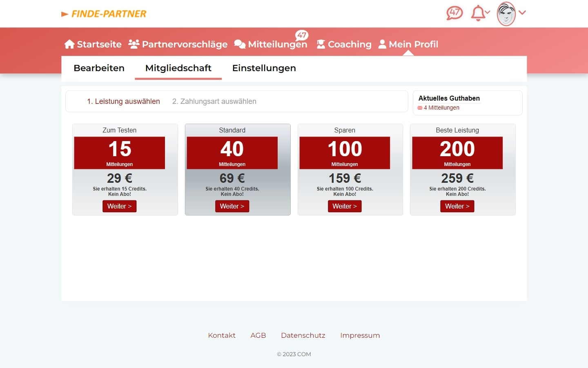Click Weiter on the Beste Leistung package
Viewport: 588px width, 368px height.
[x=457, y=206]
